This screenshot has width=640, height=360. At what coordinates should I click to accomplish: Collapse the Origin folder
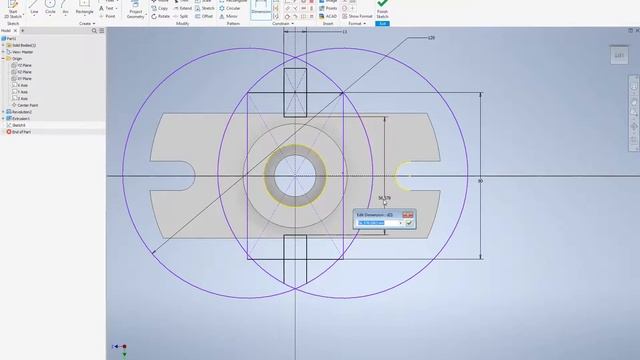(3, 59)
